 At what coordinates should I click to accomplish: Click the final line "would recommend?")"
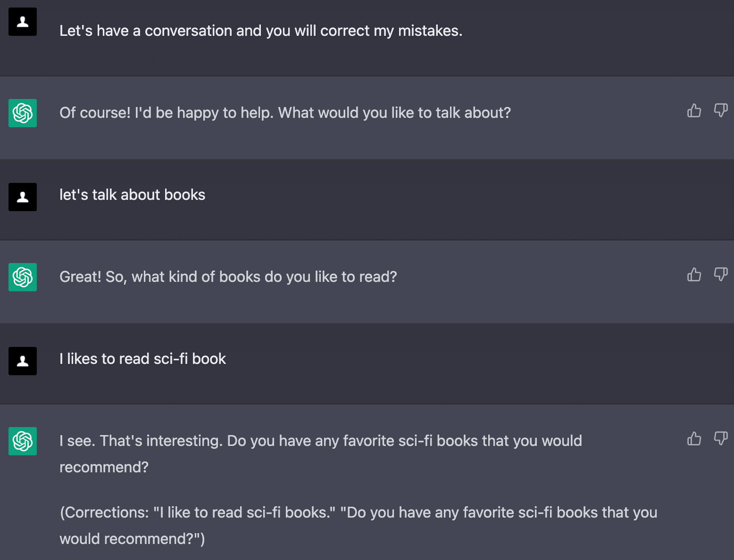132,539
